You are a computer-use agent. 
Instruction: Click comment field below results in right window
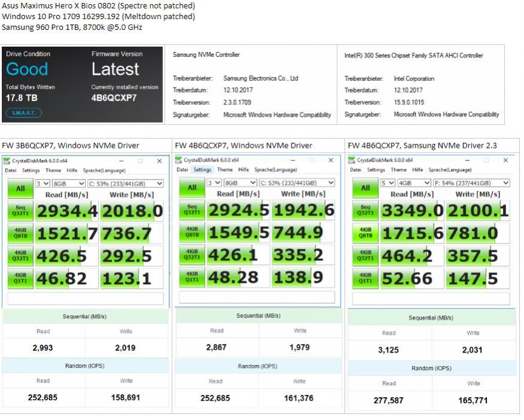pyautogui.click(x=431, y=298)
